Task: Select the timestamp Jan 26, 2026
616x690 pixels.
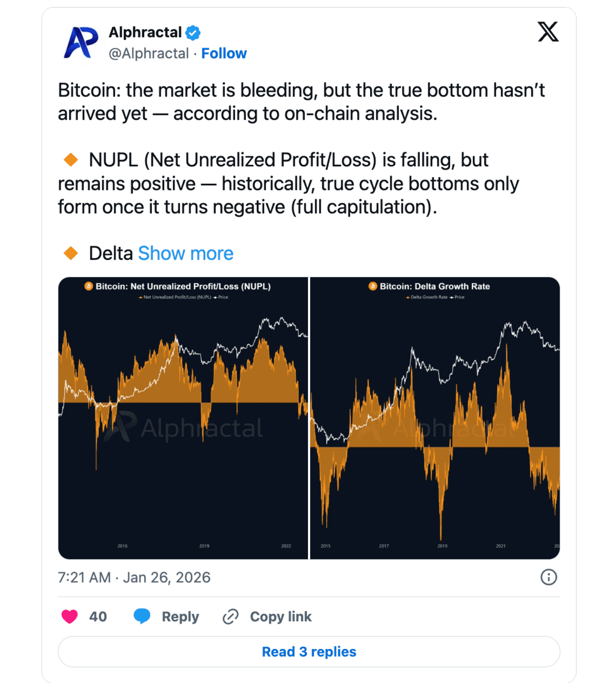Action: click(x=133, y=577)
